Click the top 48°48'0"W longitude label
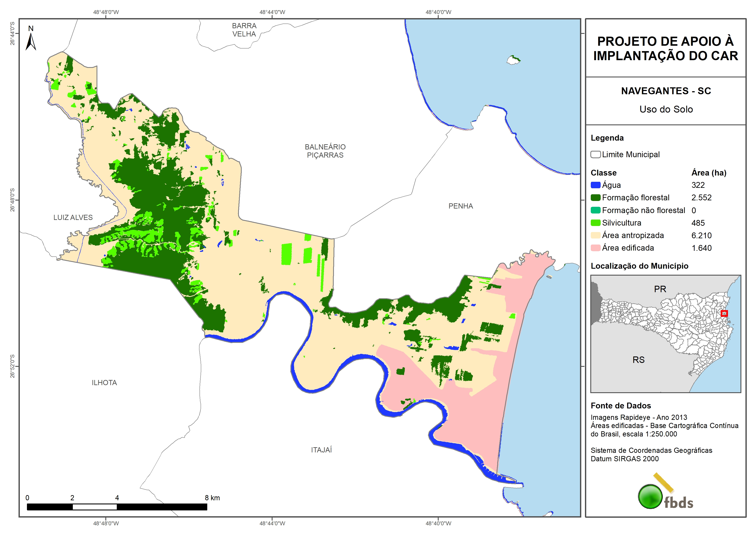 coord(106,12)
